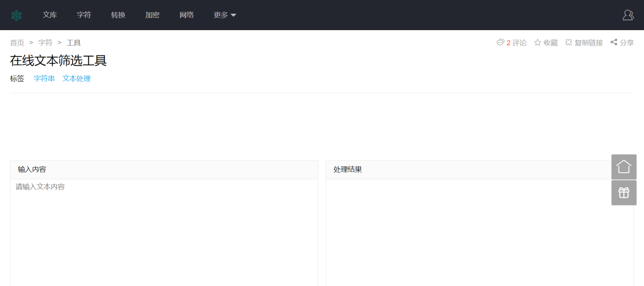Click the 字符 breadcrumb link
644x286 pixels.
point(45,42)
